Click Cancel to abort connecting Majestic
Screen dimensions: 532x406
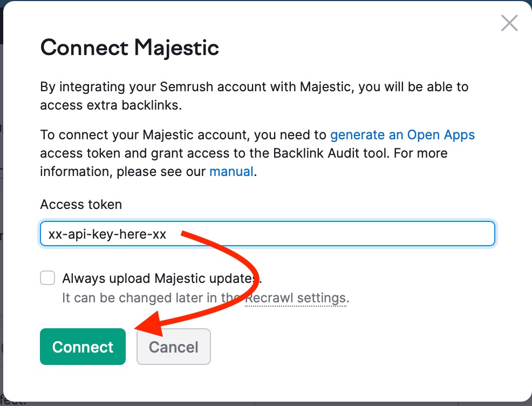pyautogui.click(x=173, y=347)
